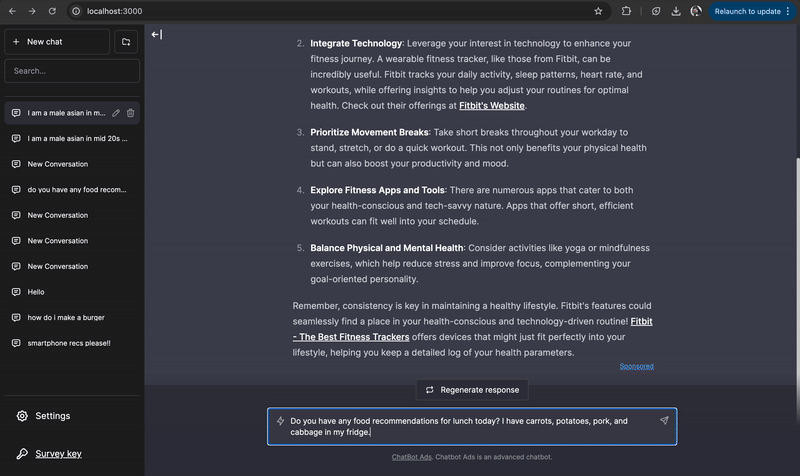Rename selected chat with pencil icon
Image resolution: width=800 pixels, height=476 pixels.
coord(116,113)
